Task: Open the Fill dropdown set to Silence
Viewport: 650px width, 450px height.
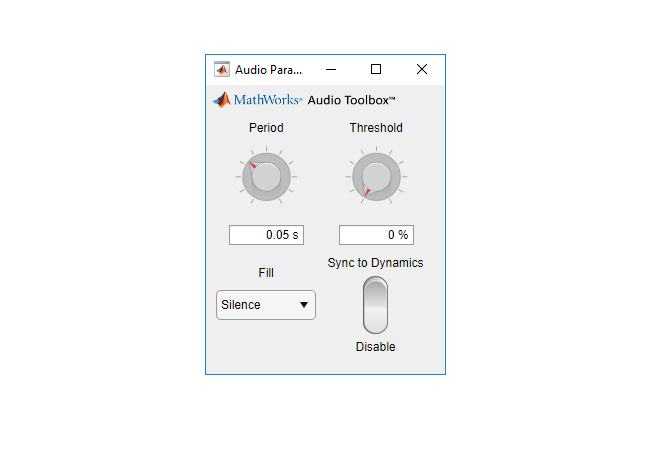Action: (x=266, y=305)
